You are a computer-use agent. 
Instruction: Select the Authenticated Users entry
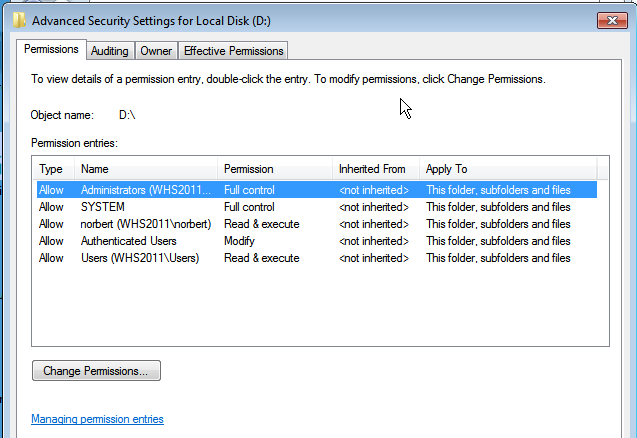[317, 241]
